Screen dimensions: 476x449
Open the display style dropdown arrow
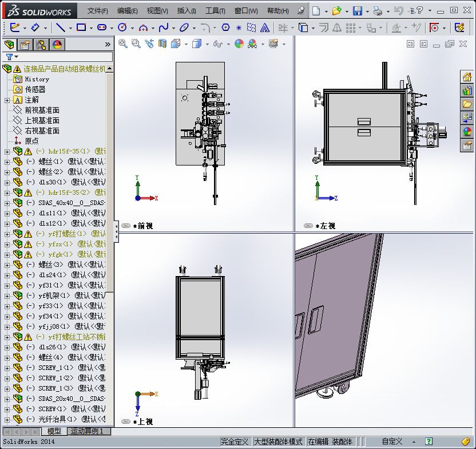coord(207,44)
